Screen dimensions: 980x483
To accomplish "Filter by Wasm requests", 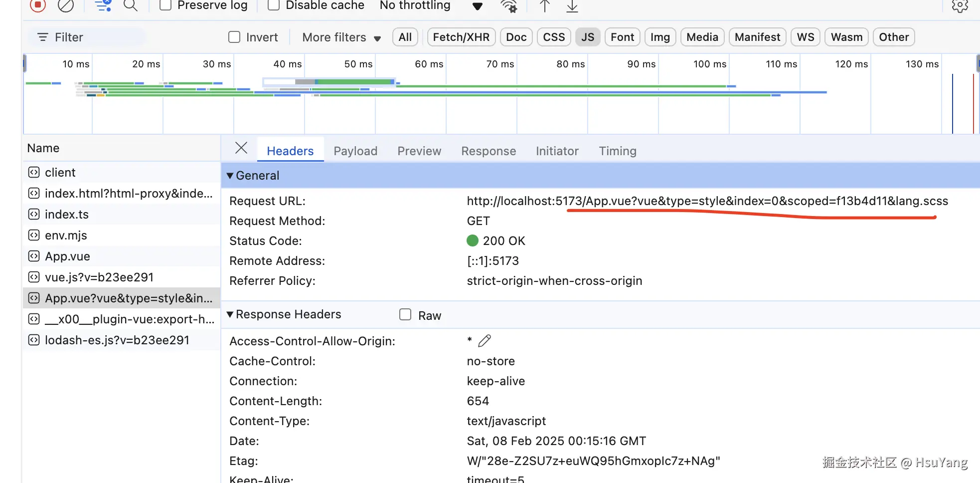I will pyautogui.click(x=847, y=37).
